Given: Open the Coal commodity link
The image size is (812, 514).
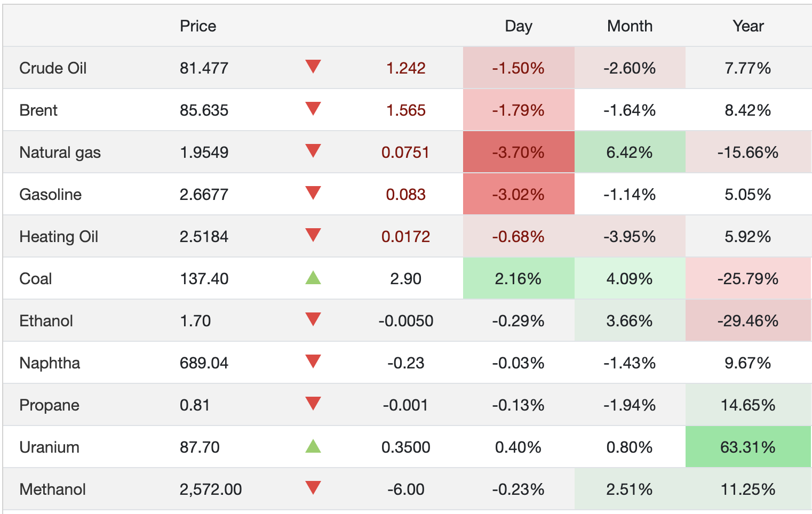Looking at the screenshot, I should 35,279.
